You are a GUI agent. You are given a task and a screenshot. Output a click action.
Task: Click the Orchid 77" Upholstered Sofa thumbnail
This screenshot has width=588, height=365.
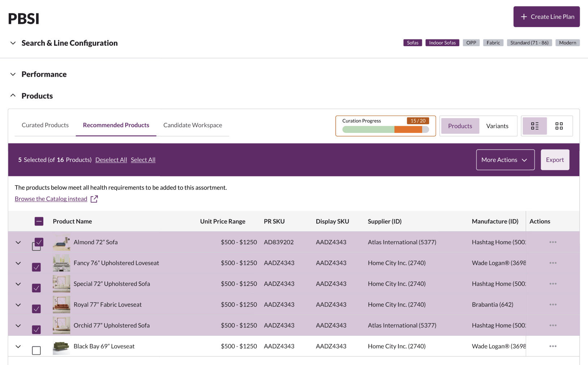coord(61,326)
